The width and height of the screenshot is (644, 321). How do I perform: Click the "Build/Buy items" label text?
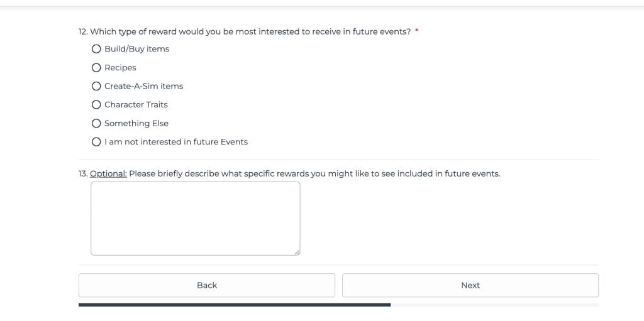point(136,49)
